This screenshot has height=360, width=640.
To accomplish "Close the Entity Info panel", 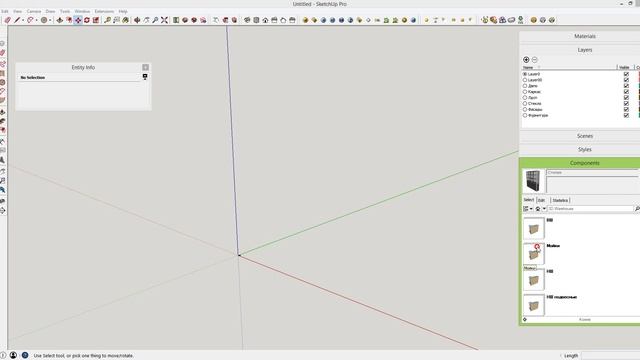I will pyautogui.click(x=146, y=67).
